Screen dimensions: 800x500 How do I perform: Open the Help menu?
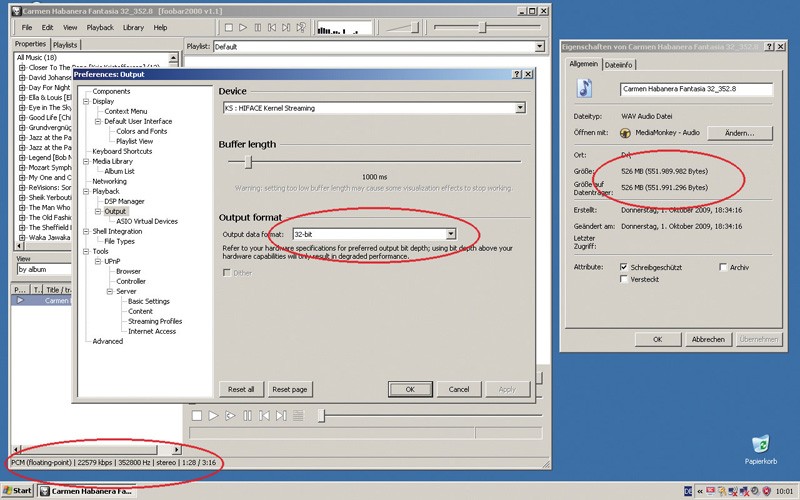(160, 28)
